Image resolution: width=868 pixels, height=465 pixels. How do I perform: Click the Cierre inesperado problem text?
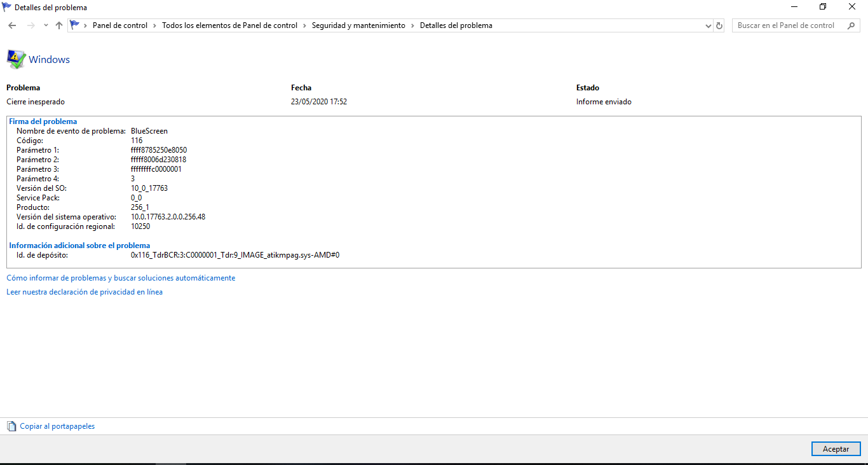coord(36,102)
